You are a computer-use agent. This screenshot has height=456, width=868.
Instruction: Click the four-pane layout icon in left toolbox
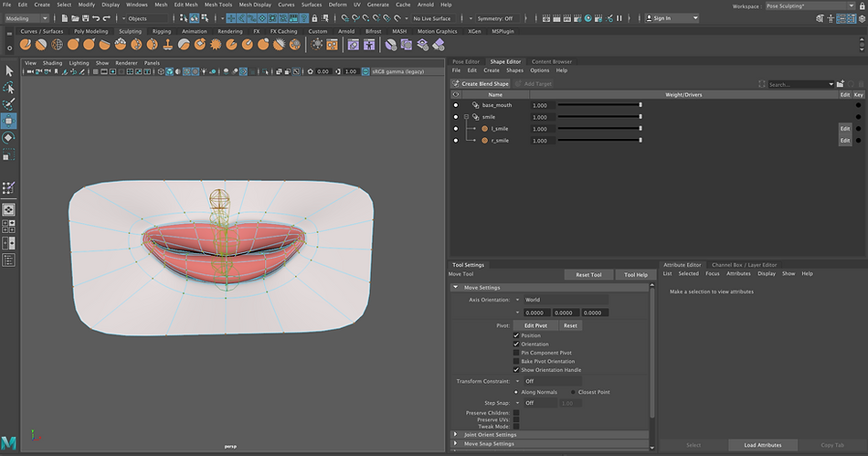tap(9, 227)
